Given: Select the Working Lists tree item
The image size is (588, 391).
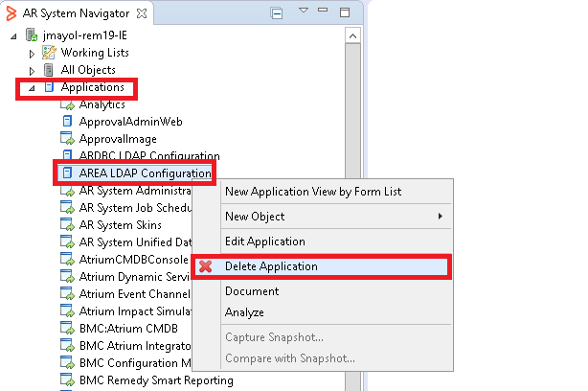Looking at the screenshot, I should pyautogui.click(x=95, y=53).
